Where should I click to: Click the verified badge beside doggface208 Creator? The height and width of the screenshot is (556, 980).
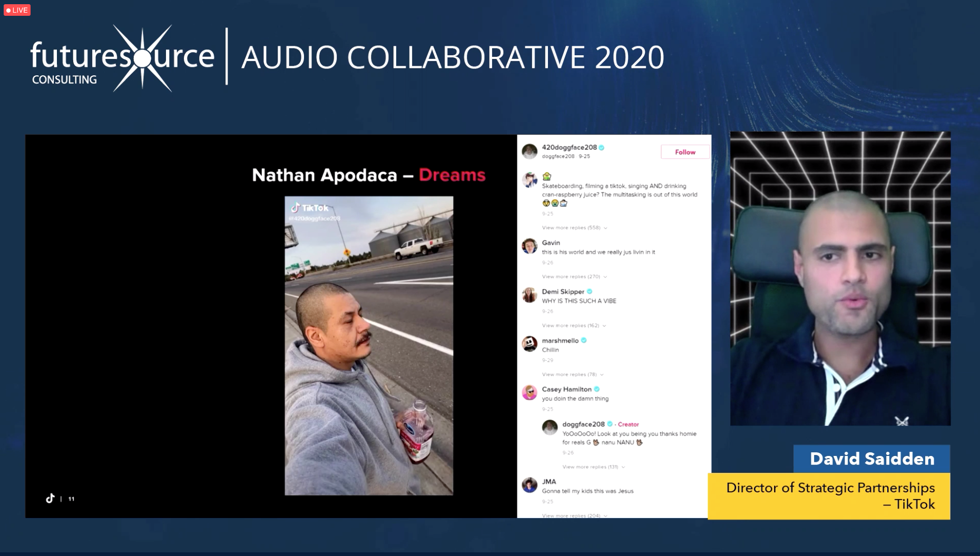610,424
